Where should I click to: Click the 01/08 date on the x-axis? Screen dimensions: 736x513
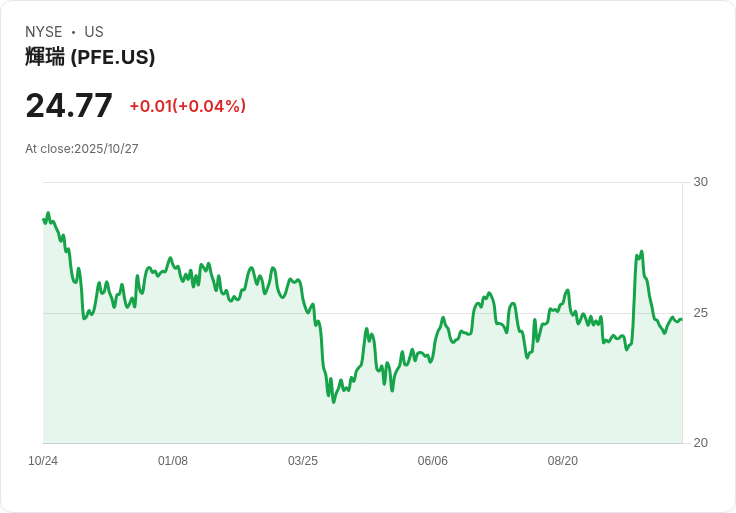173,461
